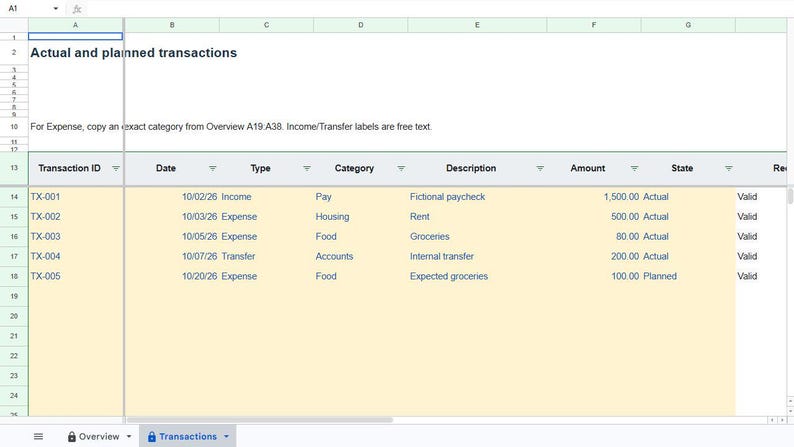The width and height of the screenshot is (794, 447).
Task: Select the 100.00 amount cell
Action: (x=594, y=276)
